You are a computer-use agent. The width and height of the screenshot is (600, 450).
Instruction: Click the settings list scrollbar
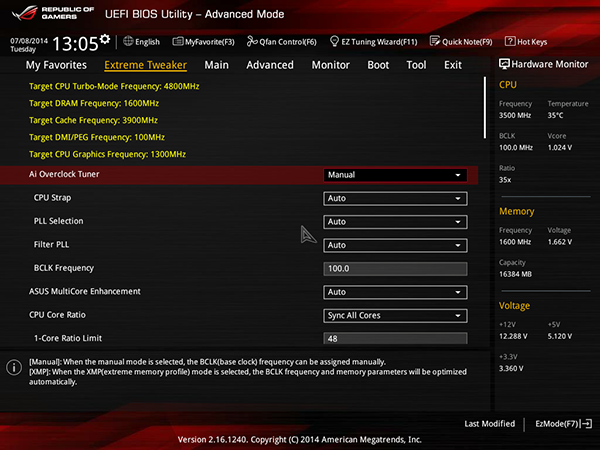tap(485, 108)
